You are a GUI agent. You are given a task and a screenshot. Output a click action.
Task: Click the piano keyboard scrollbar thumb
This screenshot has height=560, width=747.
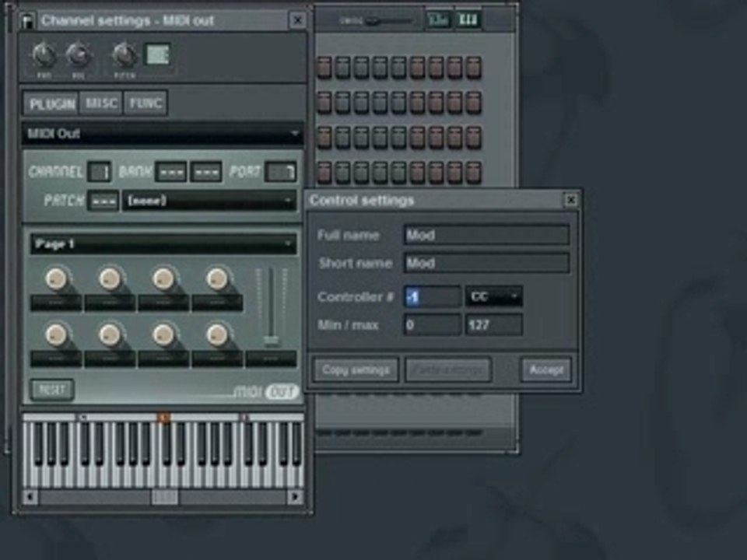165,497
